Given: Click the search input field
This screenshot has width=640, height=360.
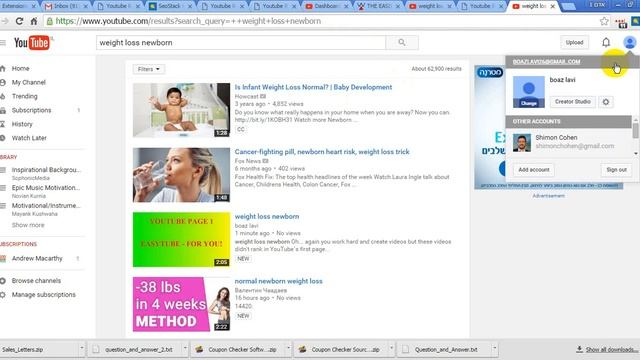Looking at the screenshot, I should 241,42.
